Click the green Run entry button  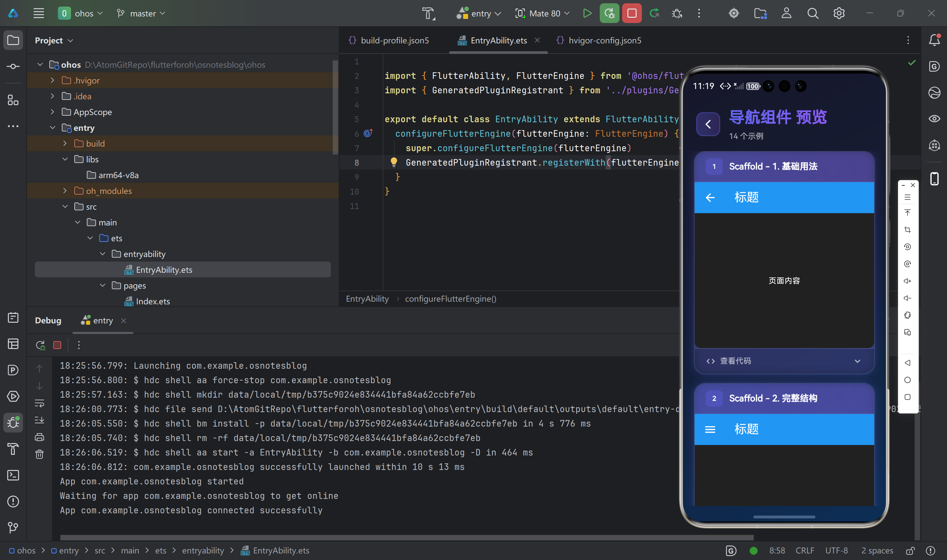(x=587, y=13)
